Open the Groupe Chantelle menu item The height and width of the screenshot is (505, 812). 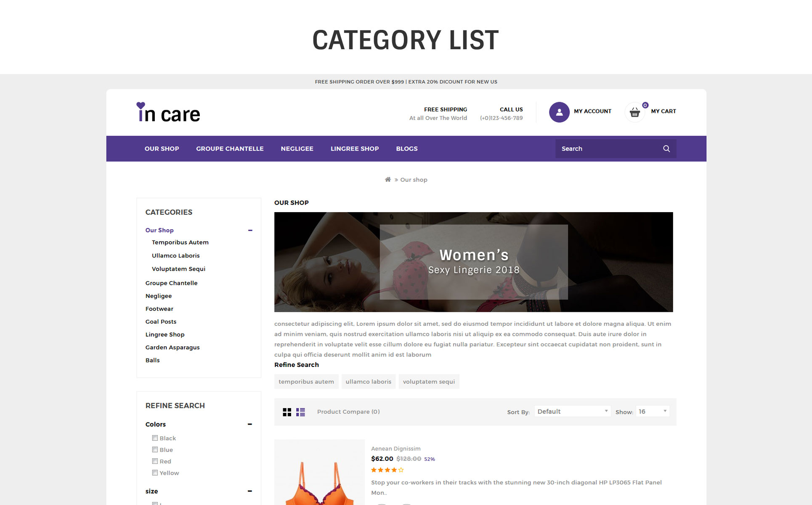(x=230, y=149)
